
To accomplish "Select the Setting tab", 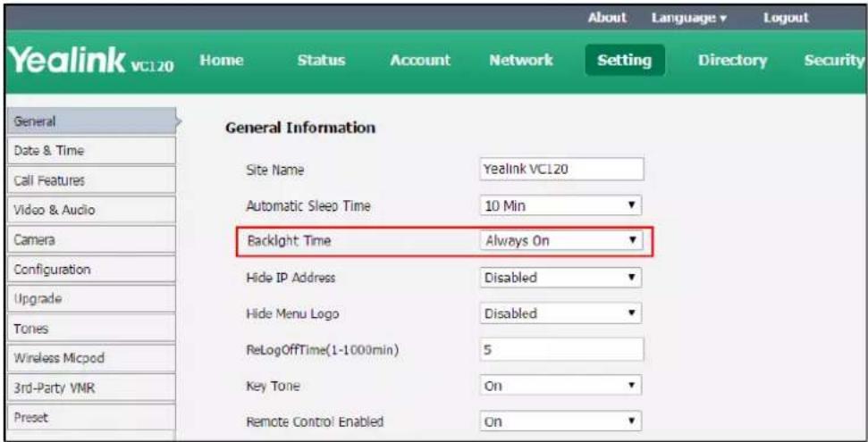I will [x=625, y=61].
